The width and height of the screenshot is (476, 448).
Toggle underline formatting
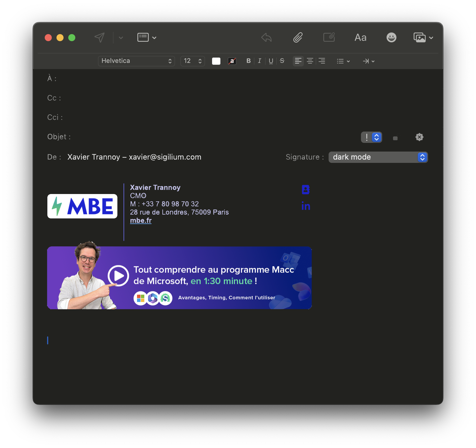[x=271, y=61]
